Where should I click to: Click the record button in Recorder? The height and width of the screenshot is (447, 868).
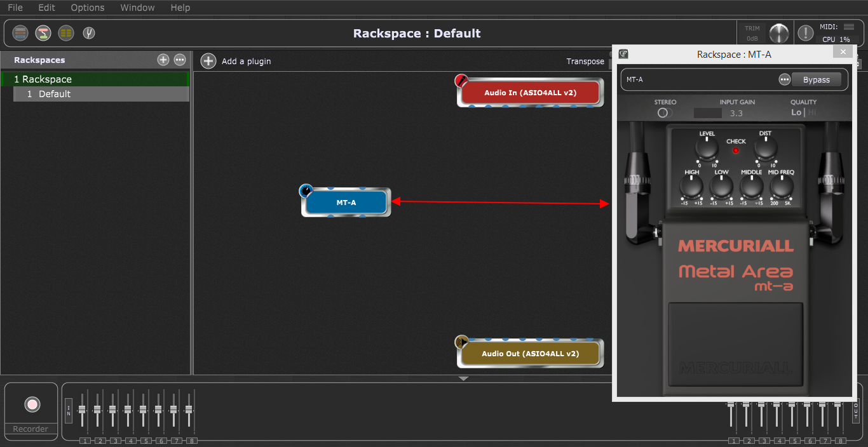coord(32,404)
